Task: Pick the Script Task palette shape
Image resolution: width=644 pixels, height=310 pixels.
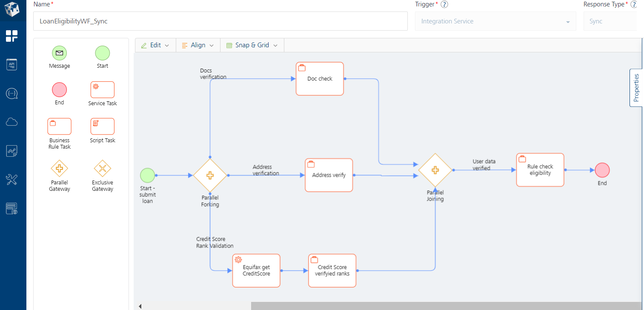Action: coord(103,126)
